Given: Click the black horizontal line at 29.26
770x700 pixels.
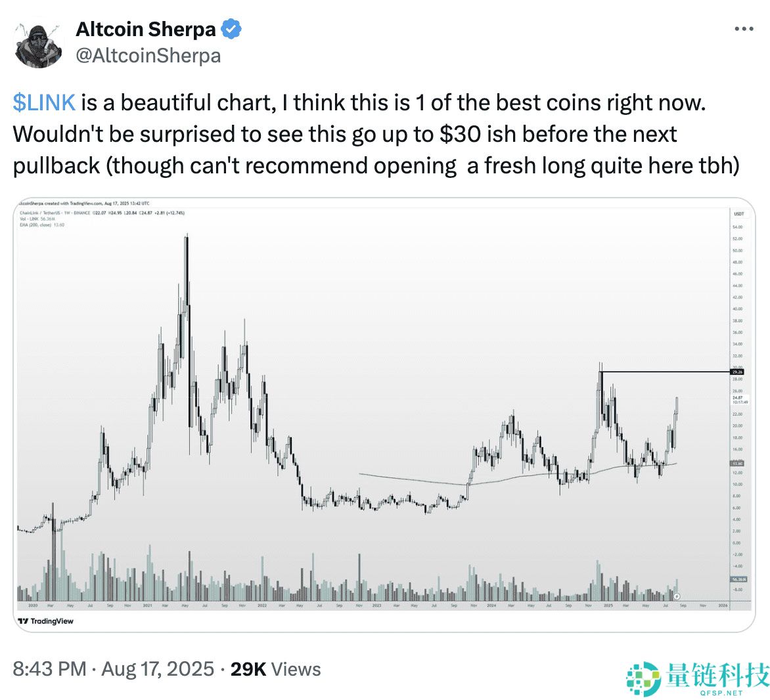Looking at the screenshot, I should (x=664, y=372).
